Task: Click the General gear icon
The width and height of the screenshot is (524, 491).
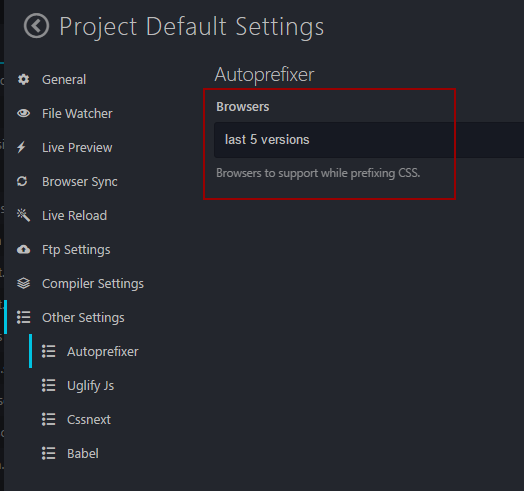Action: point(23,80)
